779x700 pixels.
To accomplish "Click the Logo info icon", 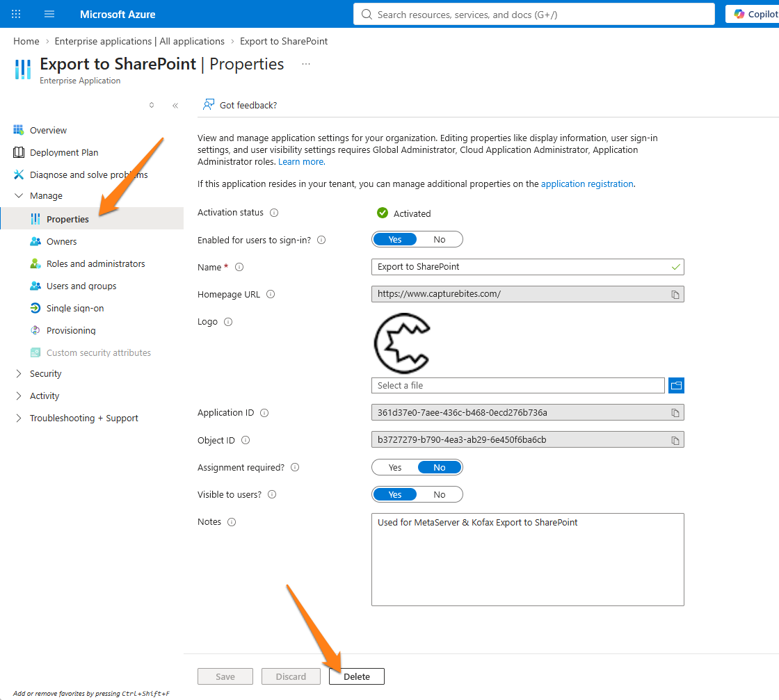I will pos(228,322).
